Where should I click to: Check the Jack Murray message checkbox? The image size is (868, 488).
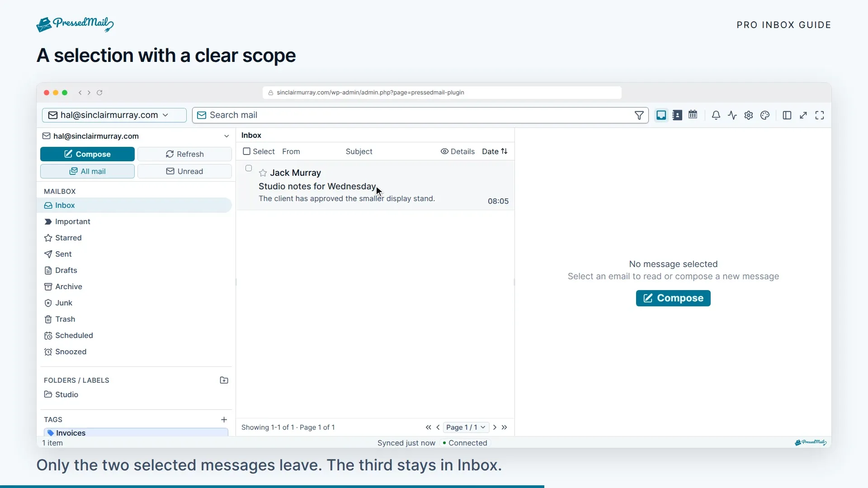249,168
